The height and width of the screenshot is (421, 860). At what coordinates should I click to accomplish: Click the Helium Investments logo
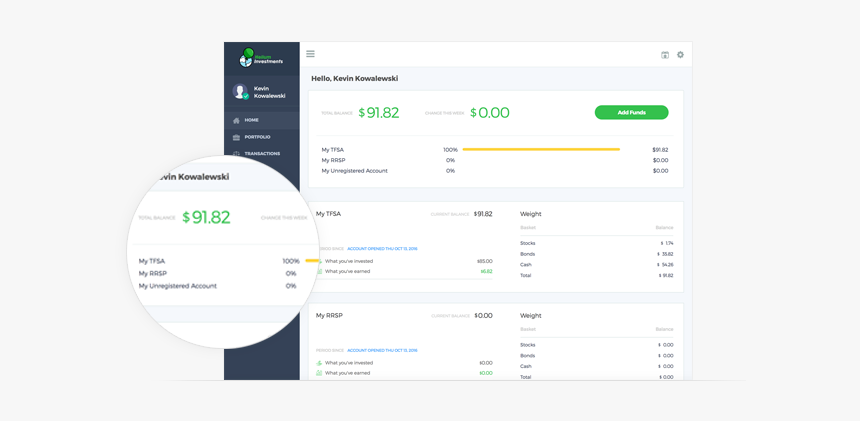point(261,58)
